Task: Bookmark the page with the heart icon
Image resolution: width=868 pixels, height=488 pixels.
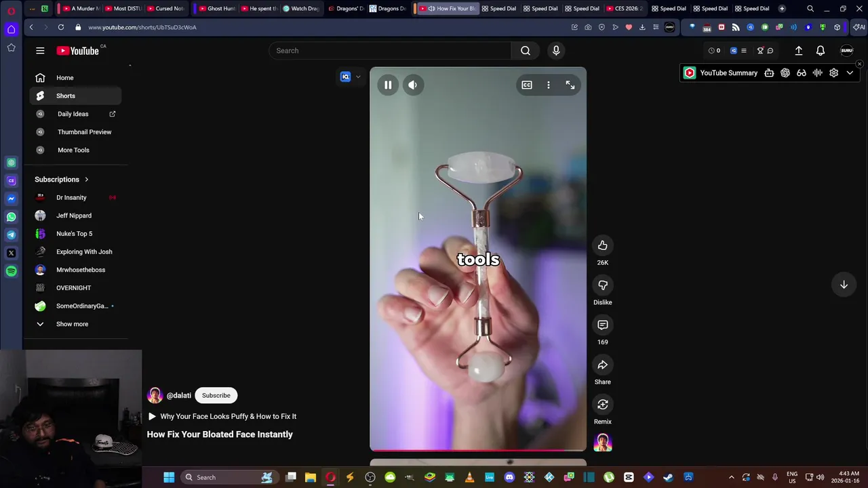Action: coord(629,27)
